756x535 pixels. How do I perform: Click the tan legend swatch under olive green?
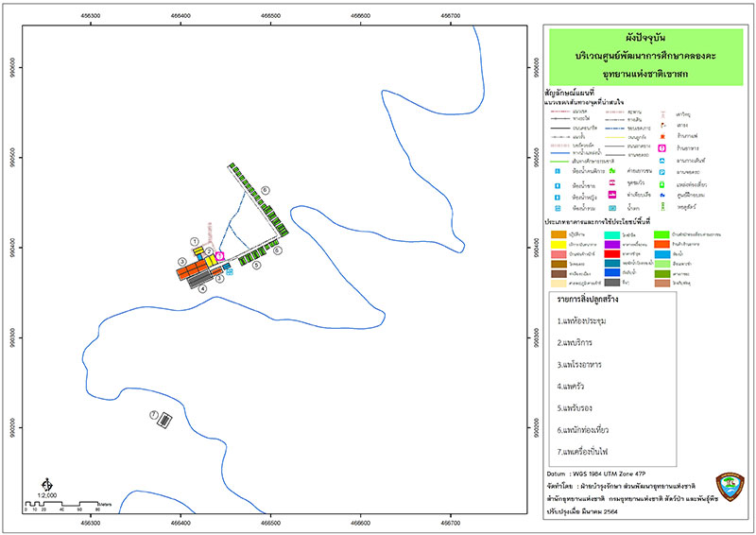click(x=662, y=284)
